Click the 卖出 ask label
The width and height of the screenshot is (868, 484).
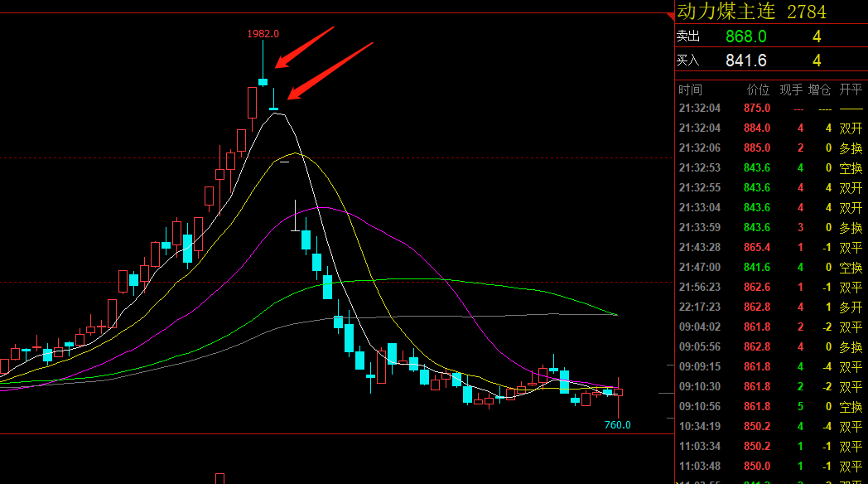[x=688, y=36]
